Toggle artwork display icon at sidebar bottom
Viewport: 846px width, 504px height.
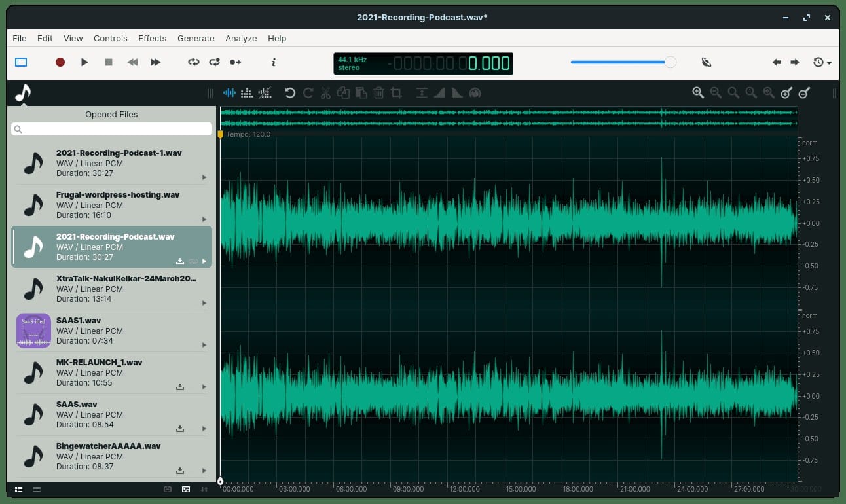[186, 489]
